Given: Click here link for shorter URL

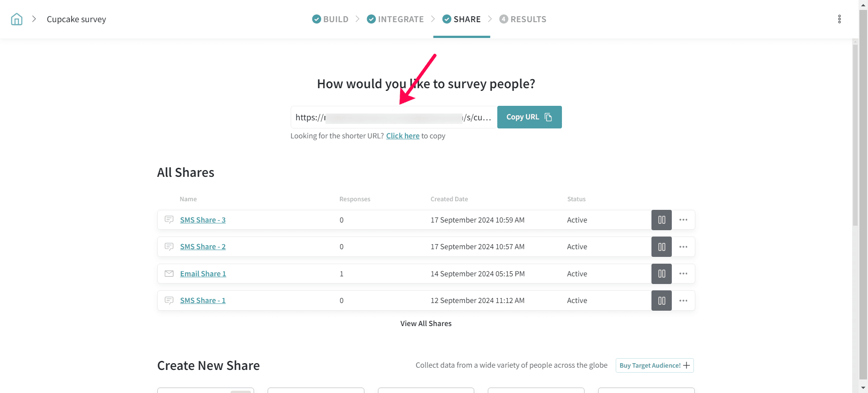Looking at the screenshot, I should [402, 136].
